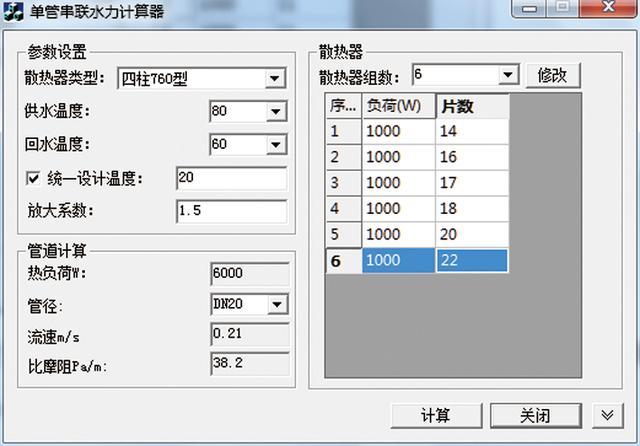Open the 管径 DN20 dropdown

pyautogui.click(x=277, y=304)
